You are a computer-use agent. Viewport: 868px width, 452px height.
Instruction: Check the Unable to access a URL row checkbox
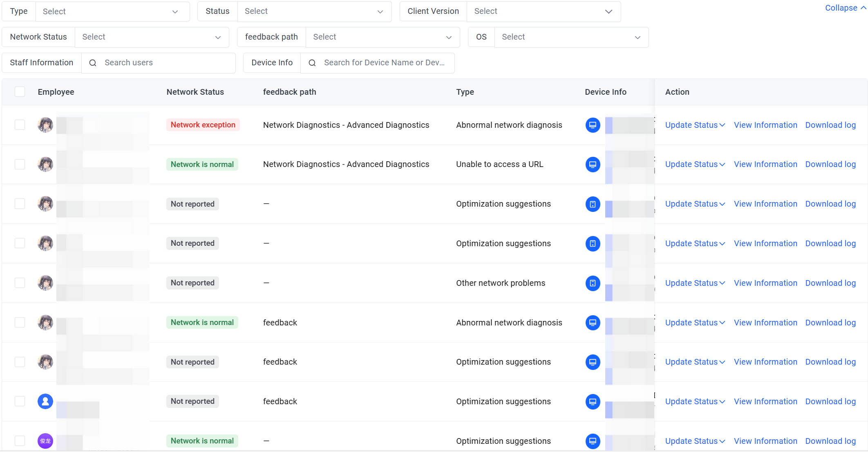click(x=20, y=165)
